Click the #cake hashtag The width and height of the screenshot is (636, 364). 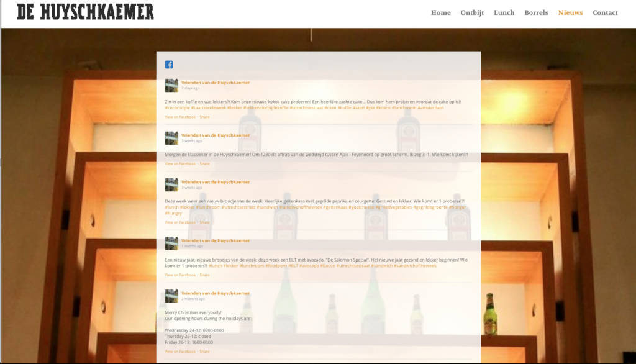[x=330, y=108]
